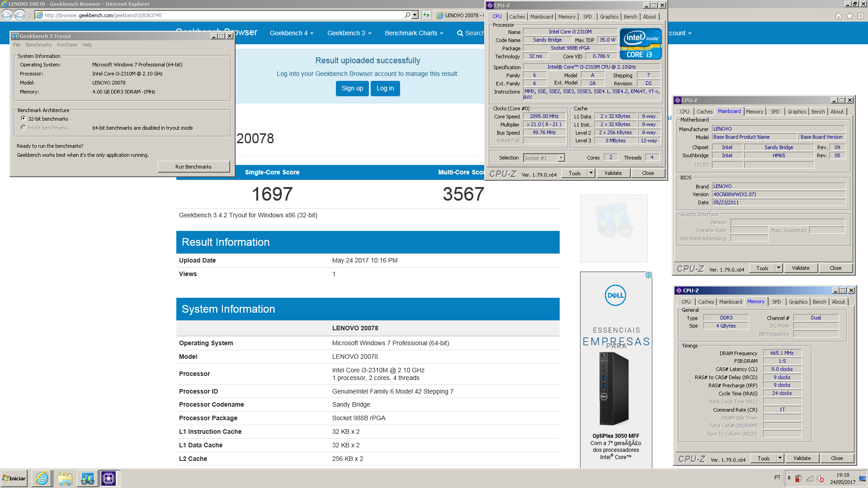868x488 pixels.
Task: Expand the Geekbench 4 navbar dropdown
Action: point(292,33)
